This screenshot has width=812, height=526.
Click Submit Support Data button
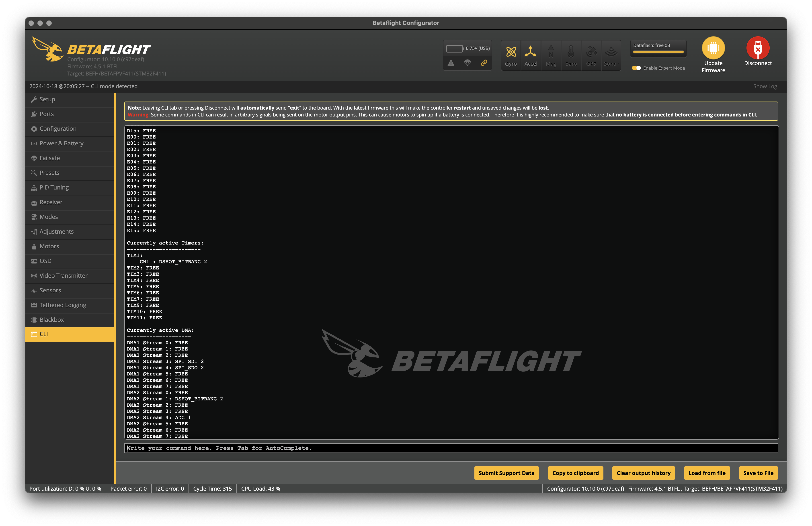pos(506,473)
